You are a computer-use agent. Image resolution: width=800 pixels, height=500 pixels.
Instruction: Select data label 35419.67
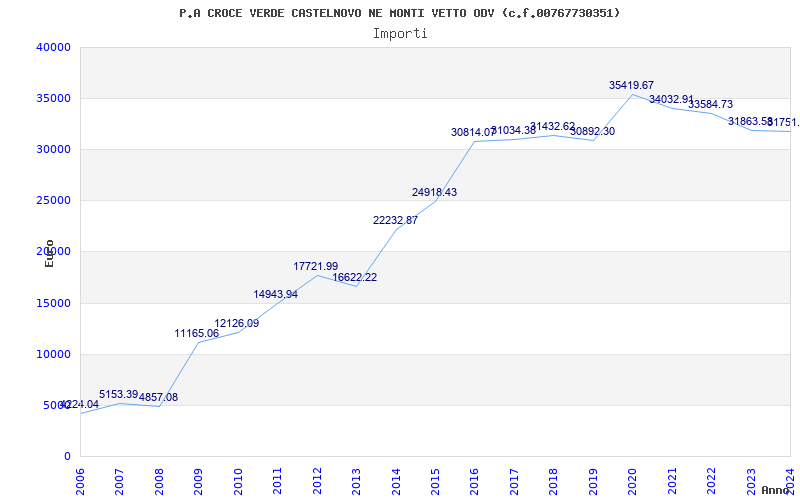tap(631, 86)
